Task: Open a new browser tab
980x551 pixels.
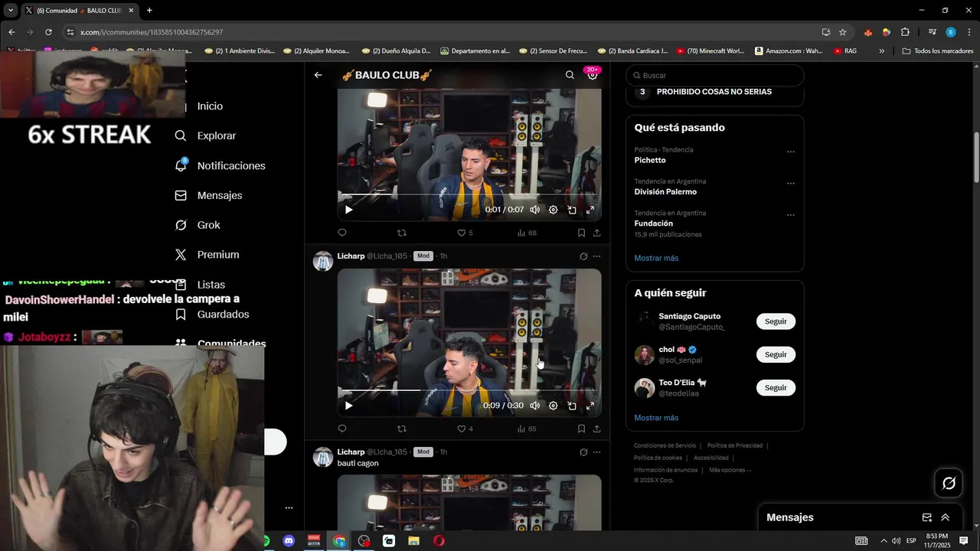Action: click(x=149, y=11)
